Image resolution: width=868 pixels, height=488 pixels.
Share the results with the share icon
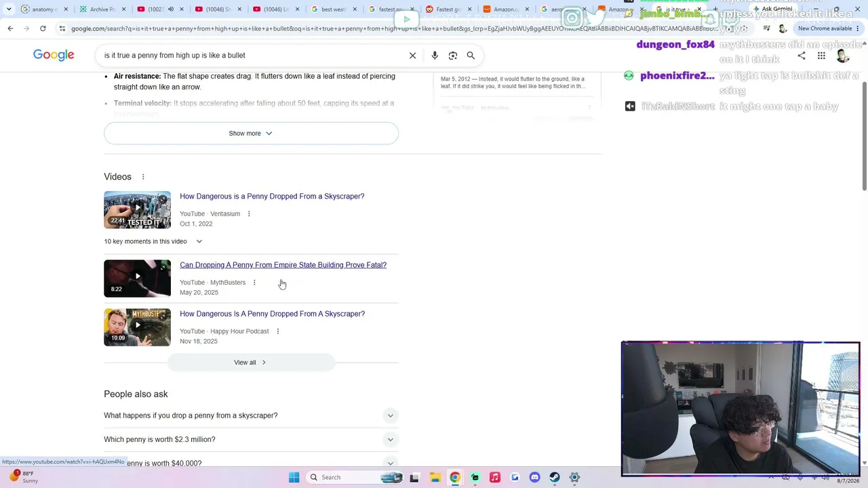point(802,56)
